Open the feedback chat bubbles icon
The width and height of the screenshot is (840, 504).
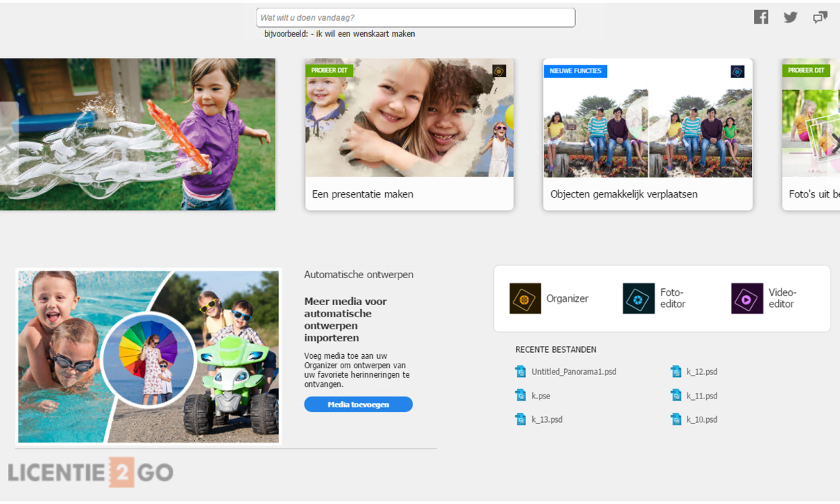coord(820,17)
